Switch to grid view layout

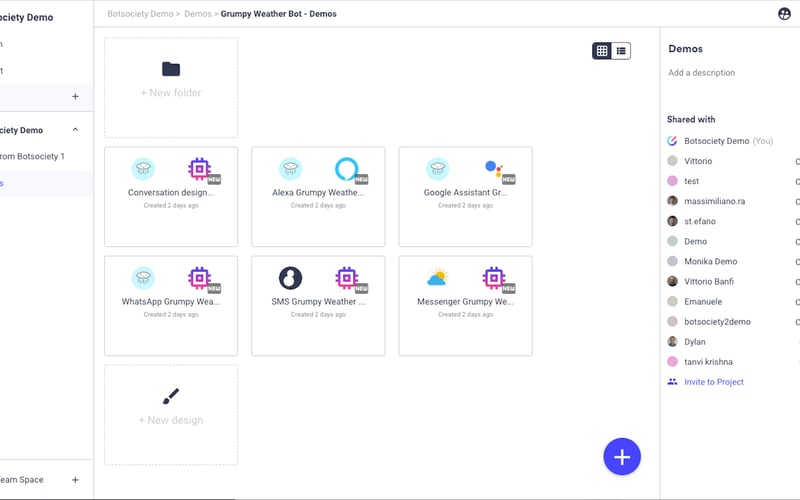click(602, 51)
